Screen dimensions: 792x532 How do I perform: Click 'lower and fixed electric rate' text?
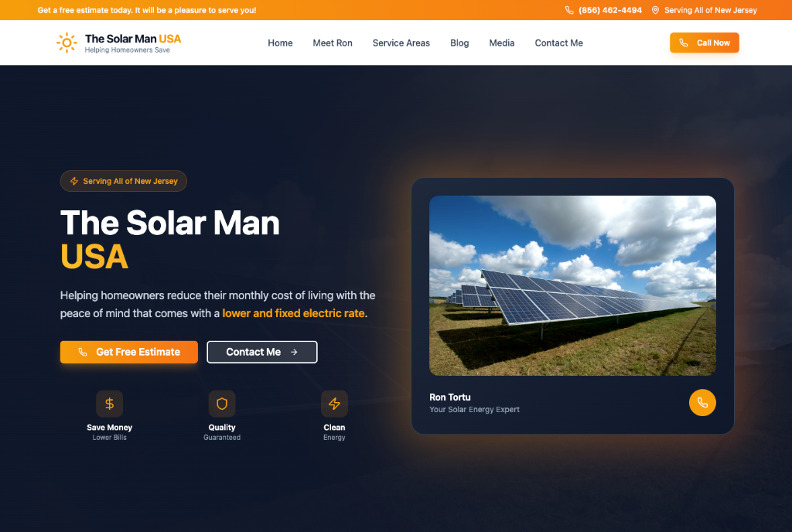click(x=293, y=313)
